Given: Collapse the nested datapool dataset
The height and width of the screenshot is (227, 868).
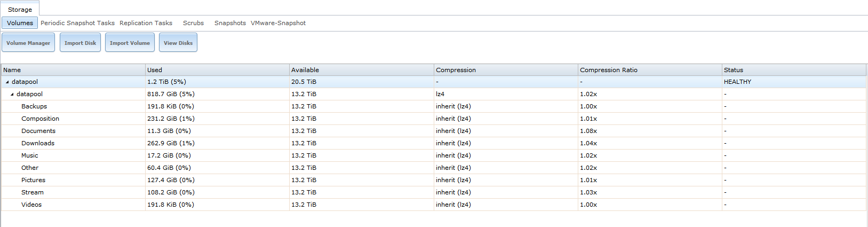Looking at the screenshot, I should [12, 95].
